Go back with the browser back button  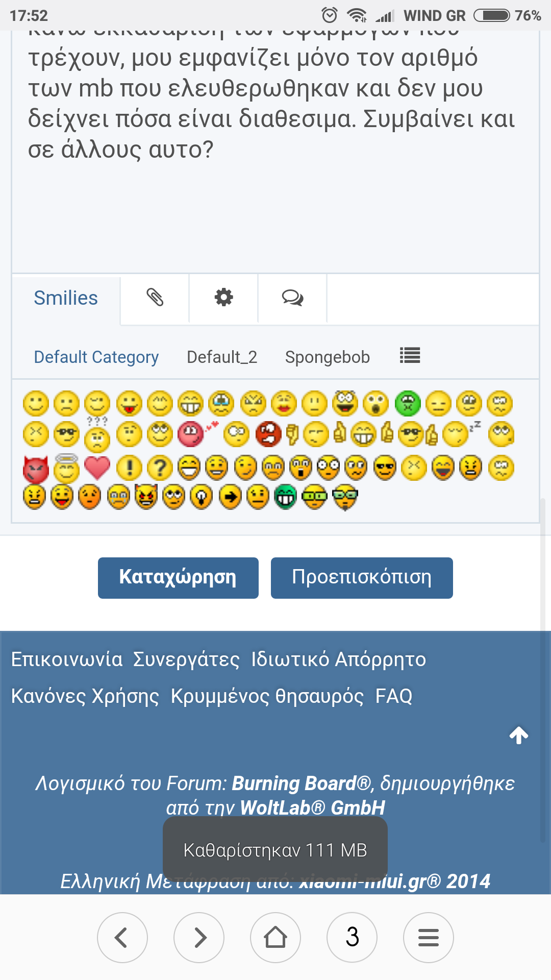pyautogui.click(x=122, y=938)
